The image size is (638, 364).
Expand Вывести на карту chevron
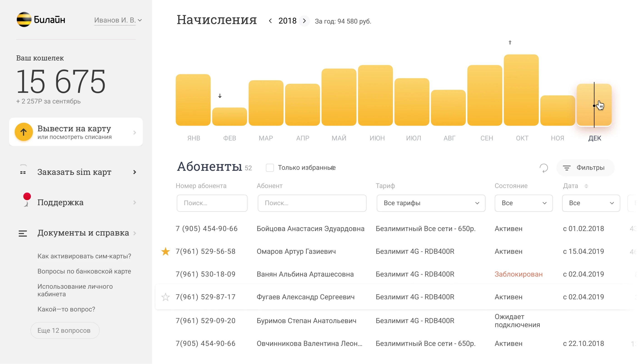tap(135, 133)
